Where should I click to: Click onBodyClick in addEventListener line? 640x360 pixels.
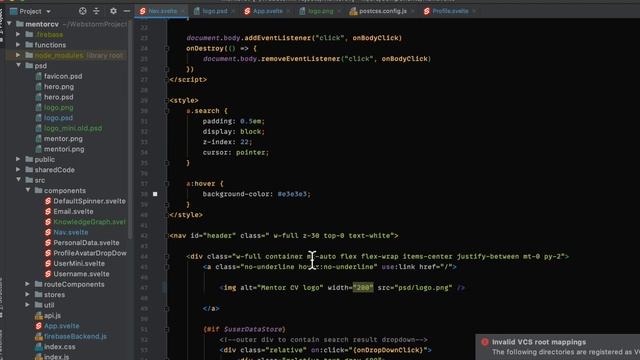[375, 38]
